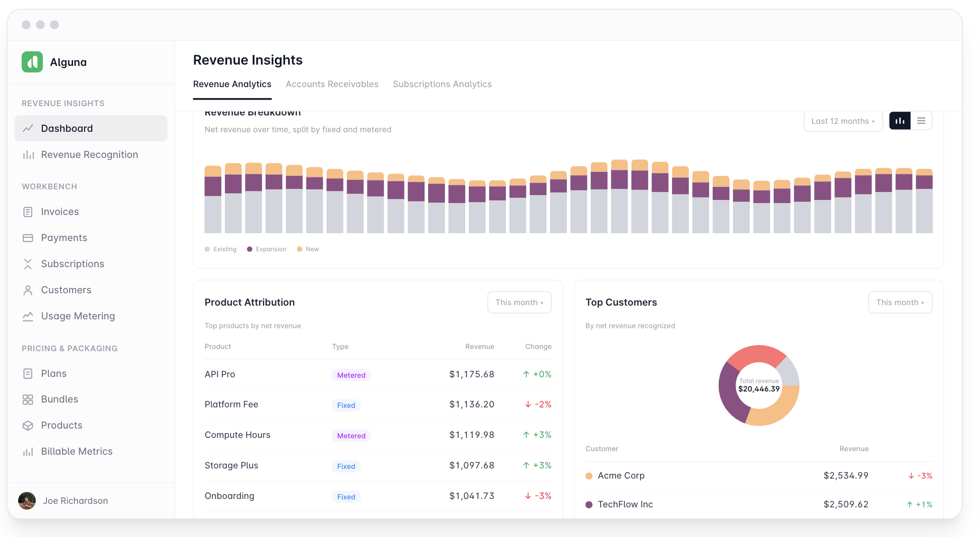Navigate to Customers
Viewport: 980px width, 537px height.
tap(91, 290)
